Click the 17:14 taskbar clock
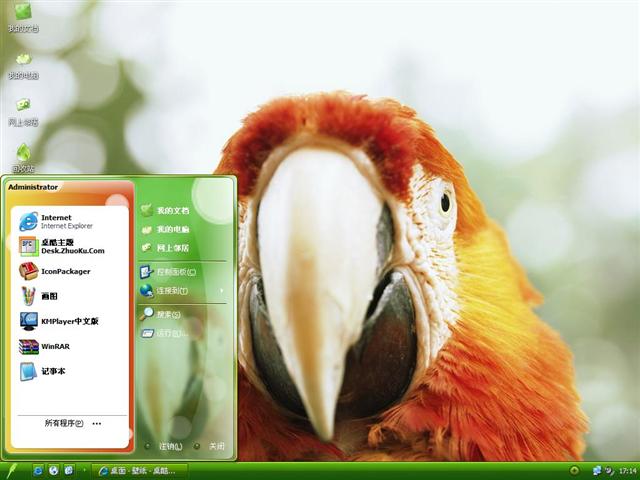This screenshot has height=480, width=640. (x=628, y=471)
